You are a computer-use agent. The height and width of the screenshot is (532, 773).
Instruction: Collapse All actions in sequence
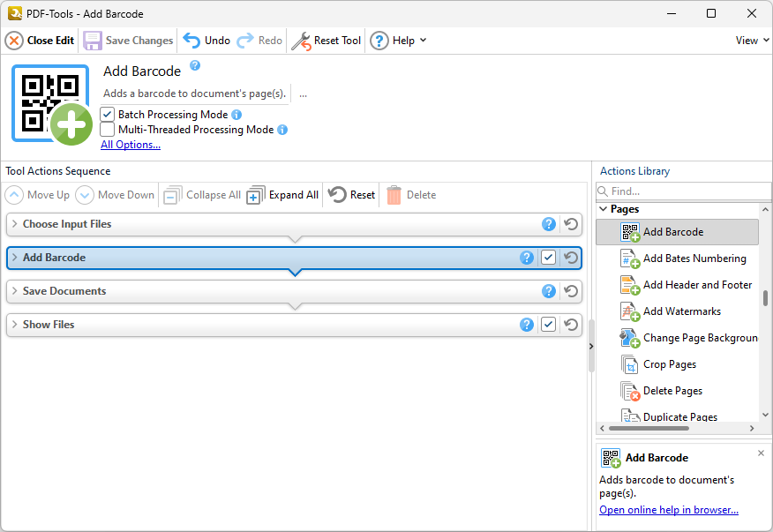[202, 195]
